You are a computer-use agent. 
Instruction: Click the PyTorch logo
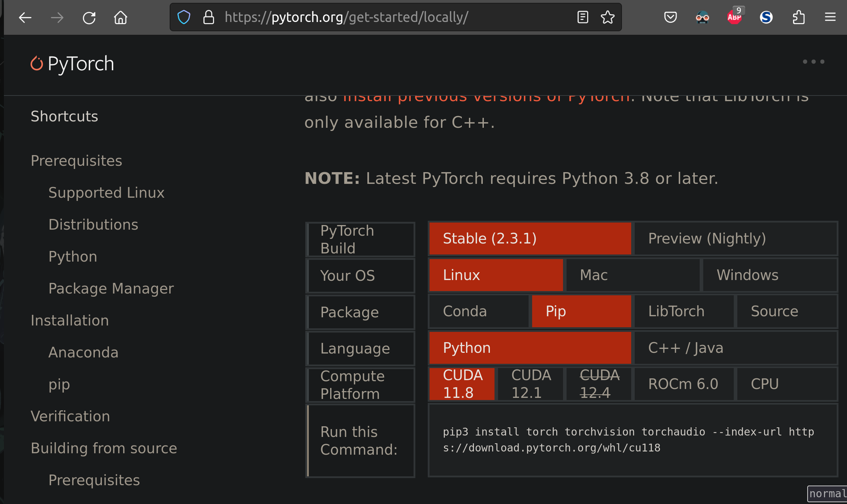tap(72, 64)
